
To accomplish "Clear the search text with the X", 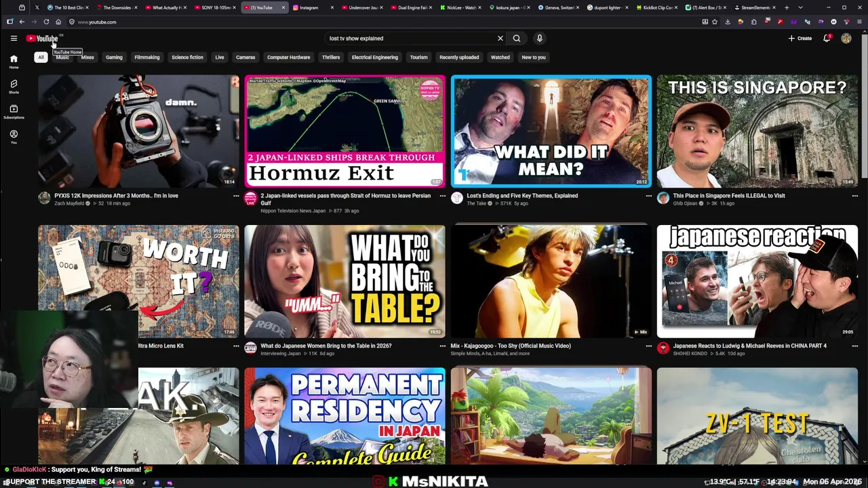I will click(x=500, y=39).
